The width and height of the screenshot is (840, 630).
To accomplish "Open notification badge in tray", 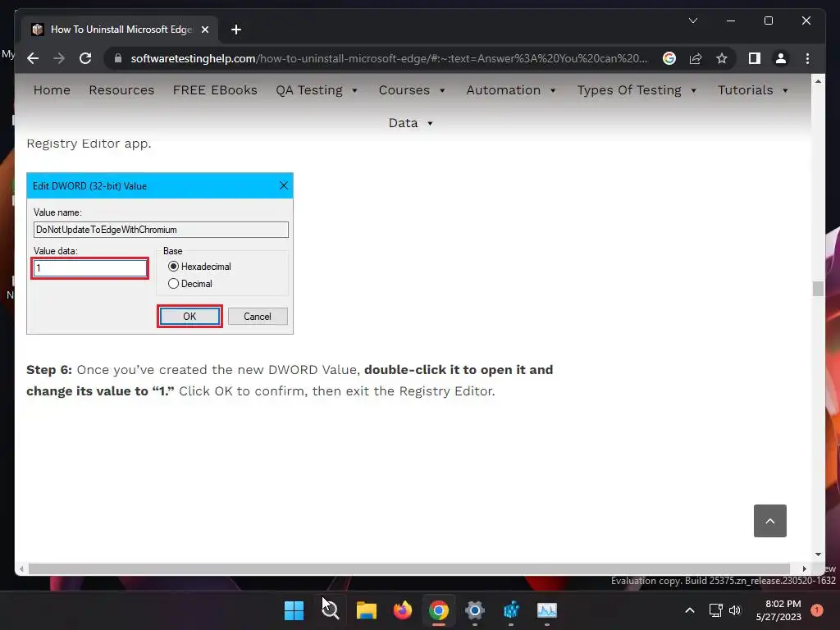I will coord(816,610).
